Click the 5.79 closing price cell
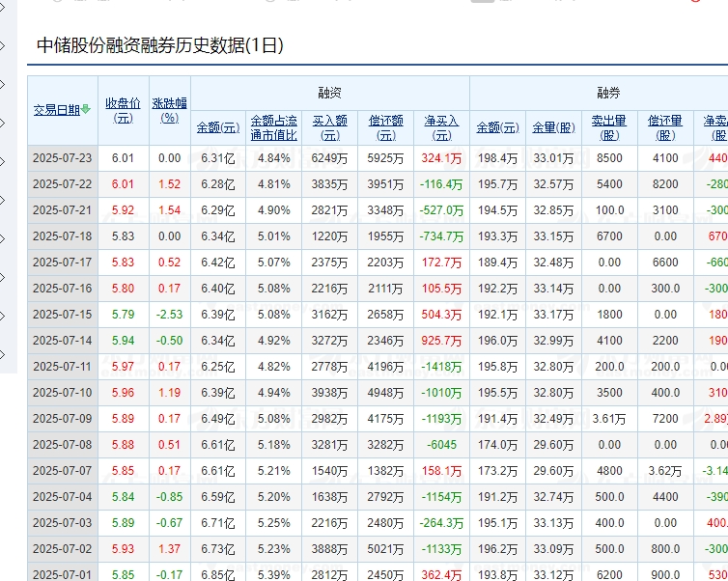The height and width of the screenshot is (581, 728). 123,315
